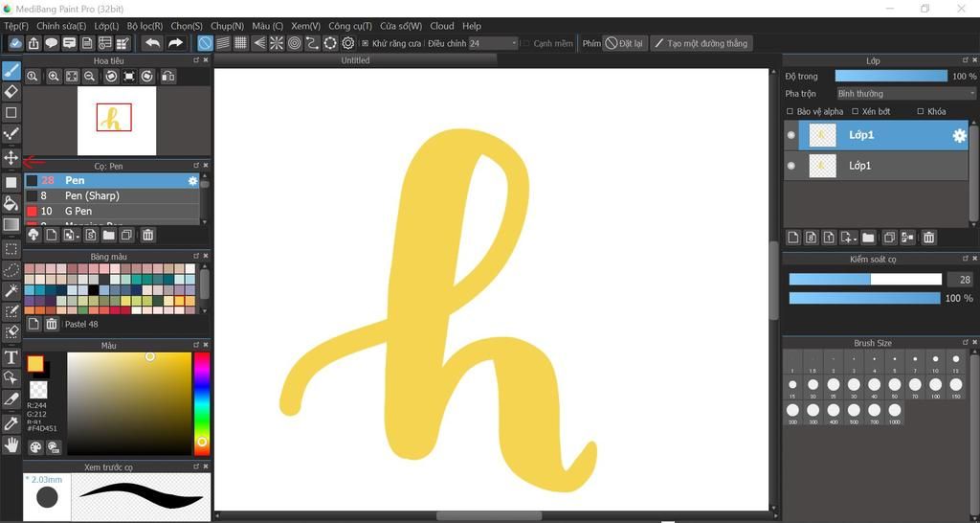Screen dimensions: 980x523
Task: Delete the layer with the Lớp panel trash icon
Action: (x=928, y=238)
